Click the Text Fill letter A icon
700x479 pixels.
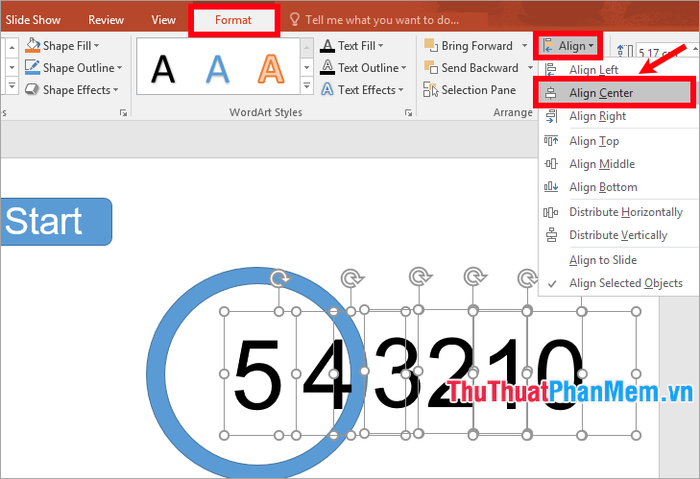[x=327, y=46]
